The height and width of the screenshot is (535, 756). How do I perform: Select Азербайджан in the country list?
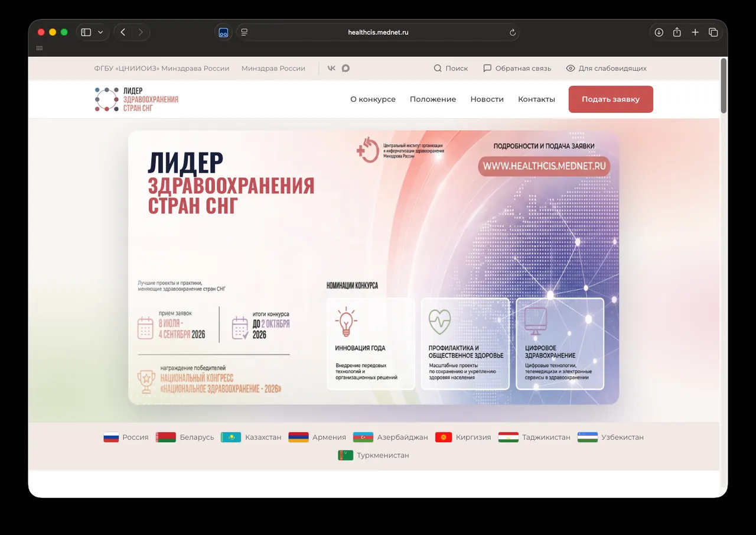point(390,437)
